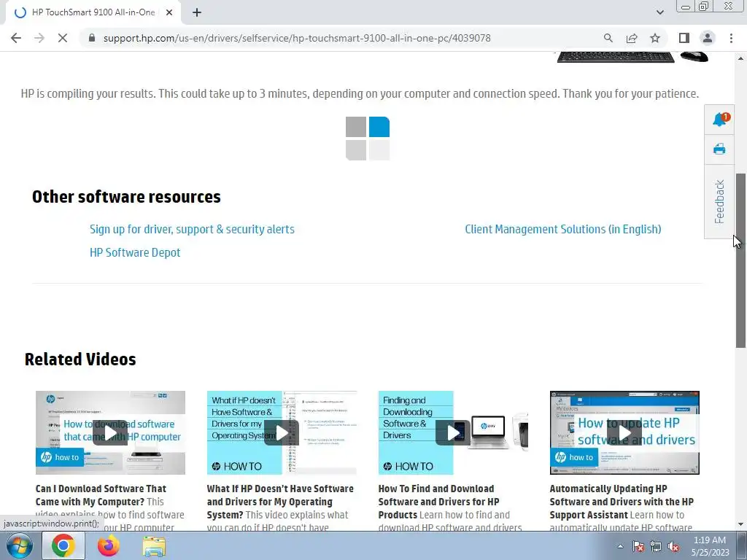This screenshot has width=747, height=560.
Task: Click the Related Videos heading
Action: point(80,359)
